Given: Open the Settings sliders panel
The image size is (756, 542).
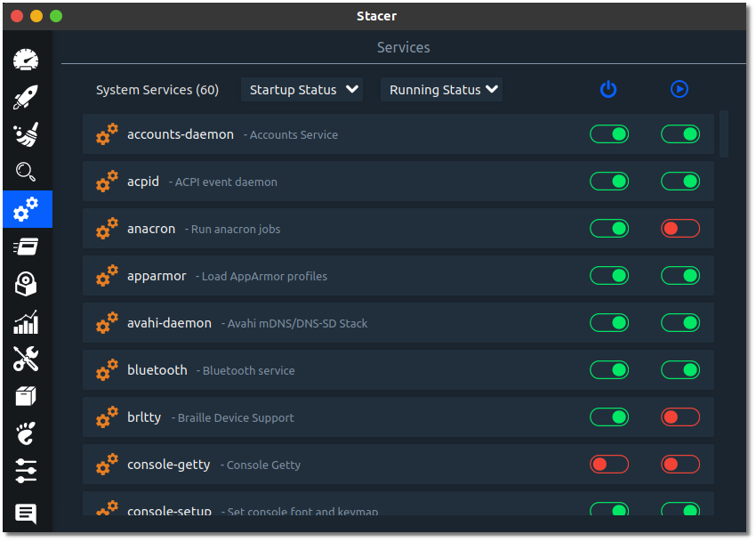Looking at the screenshot, I should [26, 471].
